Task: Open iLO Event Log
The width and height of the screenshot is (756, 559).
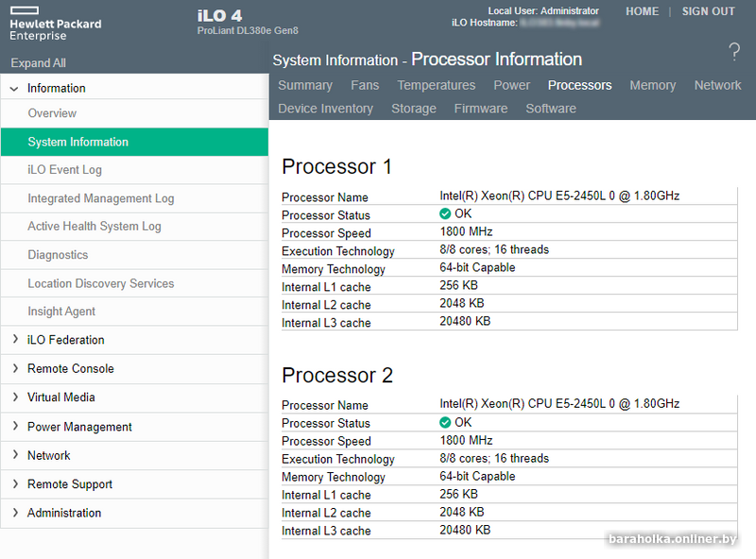Action: click(134, 170)
